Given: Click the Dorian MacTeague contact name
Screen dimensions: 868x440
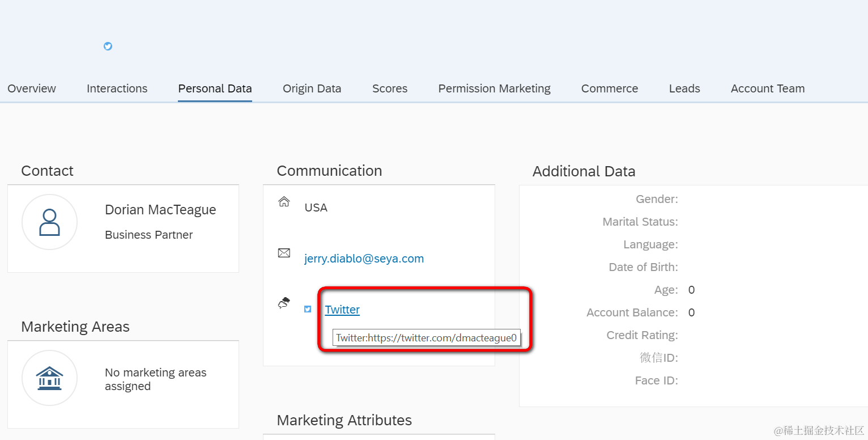Looking at the screenshot, I should [160, 210].
